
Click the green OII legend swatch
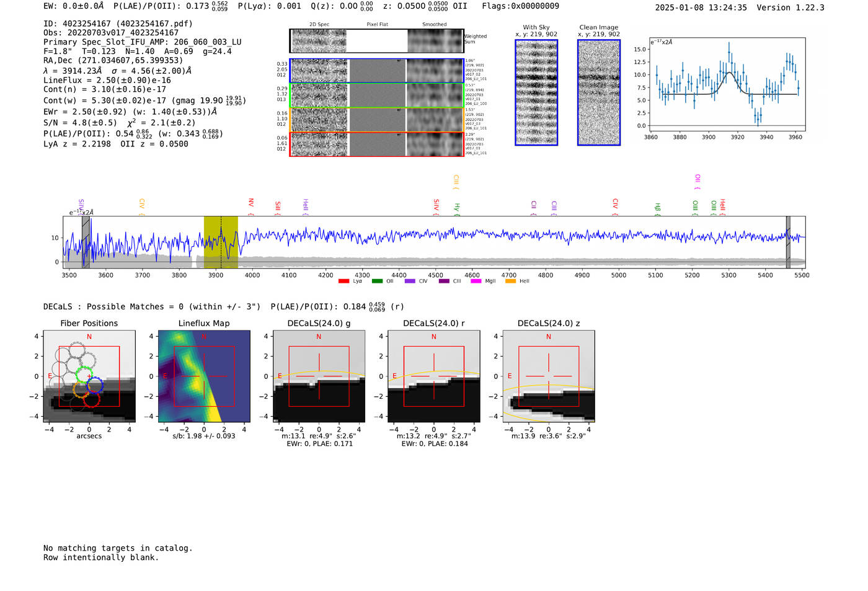[377, 282]
